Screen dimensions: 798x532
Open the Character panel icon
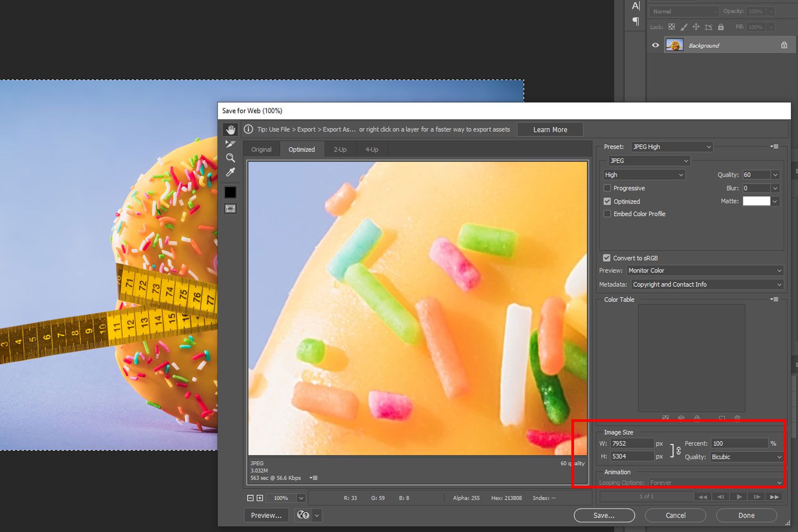tap(636, 6)
